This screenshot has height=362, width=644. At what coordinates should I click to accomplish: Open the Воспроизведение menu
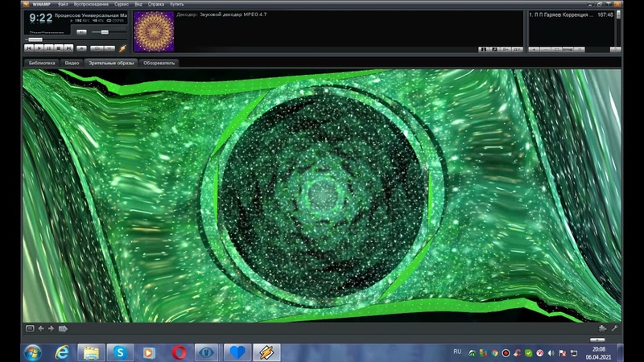pos(89,4)
